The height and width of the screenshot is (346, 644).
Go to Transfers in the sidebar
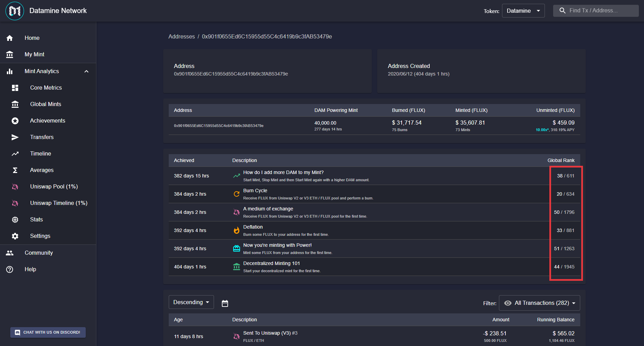(x=48, y=137)
